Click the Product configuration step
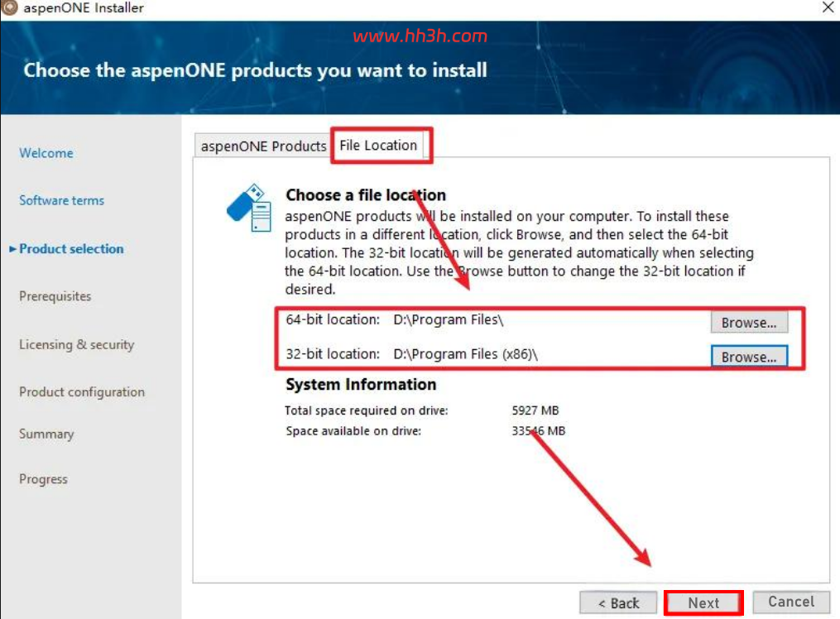The image size is (840, 619). 82,392
